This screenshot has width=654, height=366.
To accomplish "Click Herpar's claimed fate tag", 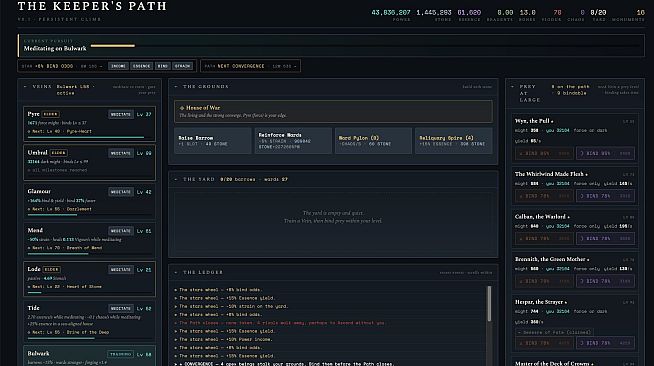I will (554, 332).
